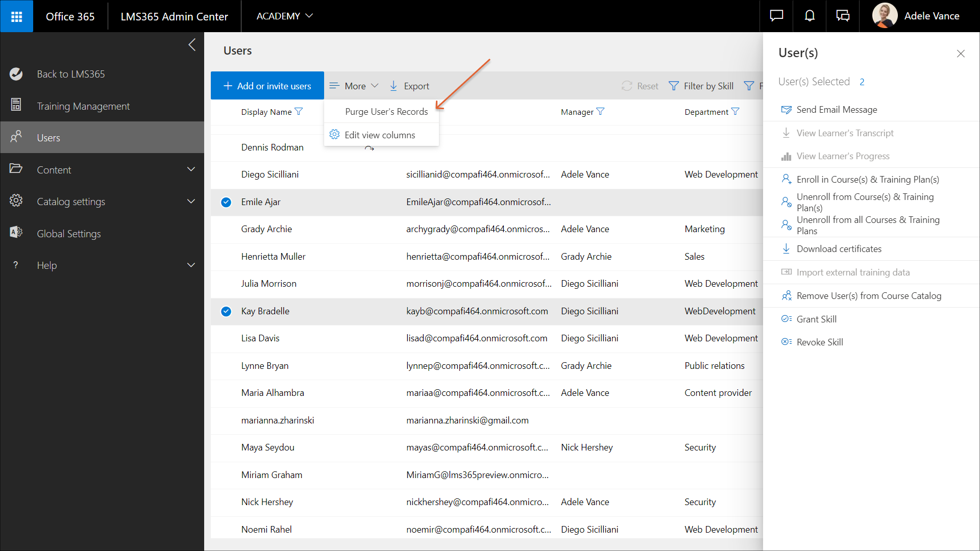
Task: Open Adele Vance profile avatar
Action: point(885,16)
